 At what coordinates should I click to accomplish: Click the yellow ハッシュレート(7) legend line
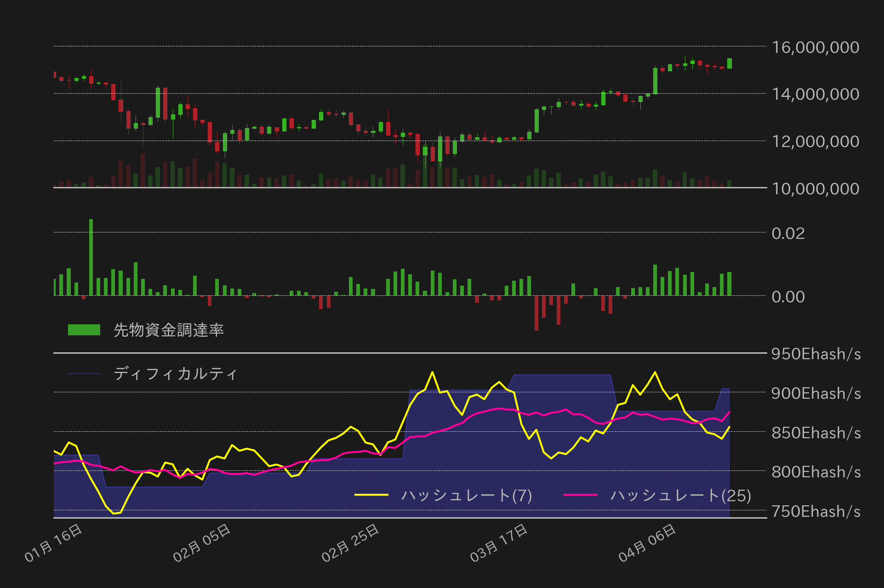(x=371, y=495)
